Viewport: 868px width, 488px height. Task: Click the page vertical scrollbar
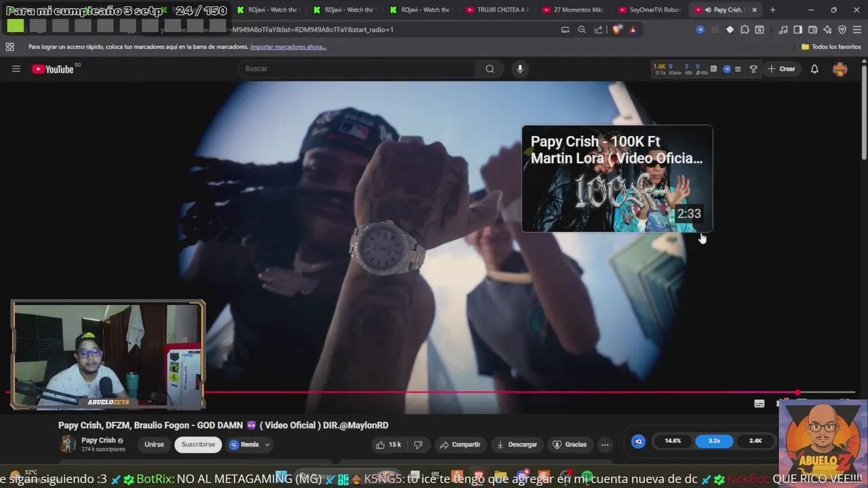click(x=864, y=112)
